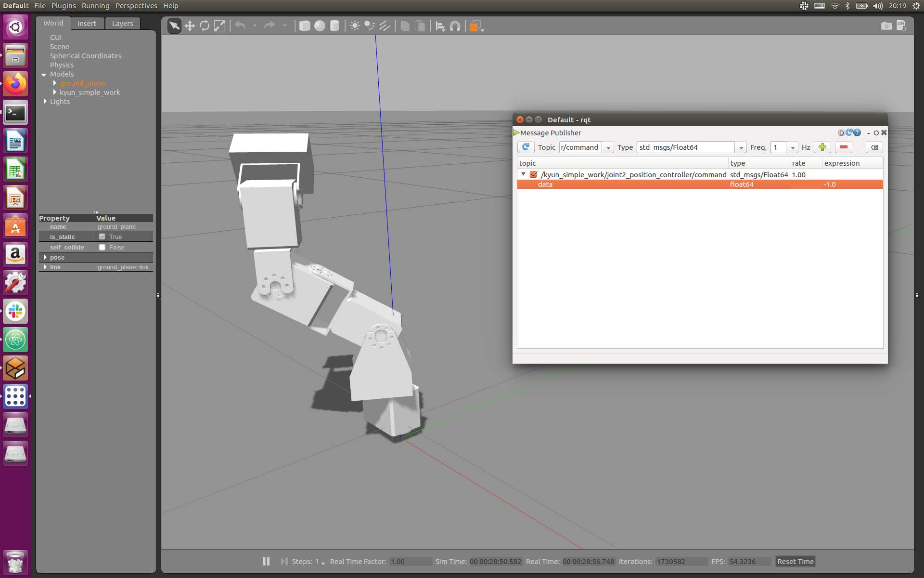Insert a sphere shape
Screen dimensions: 924x578
320,26
